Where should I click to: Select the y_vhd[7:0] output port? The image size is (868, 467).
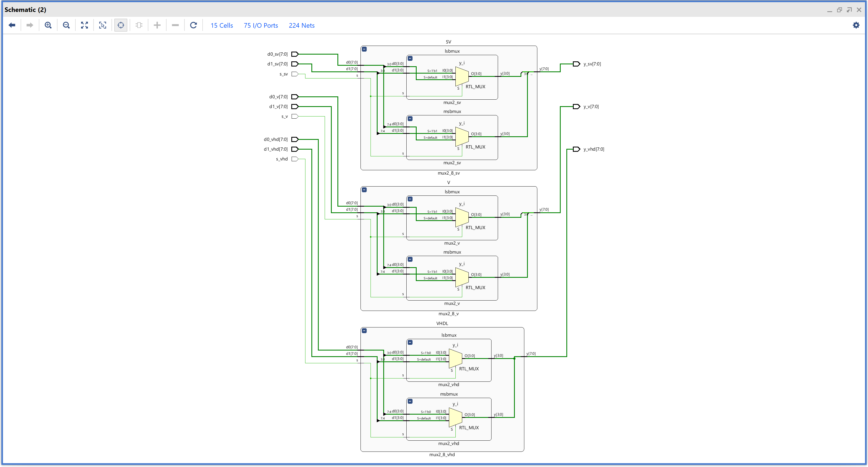[x=576, y=149]
